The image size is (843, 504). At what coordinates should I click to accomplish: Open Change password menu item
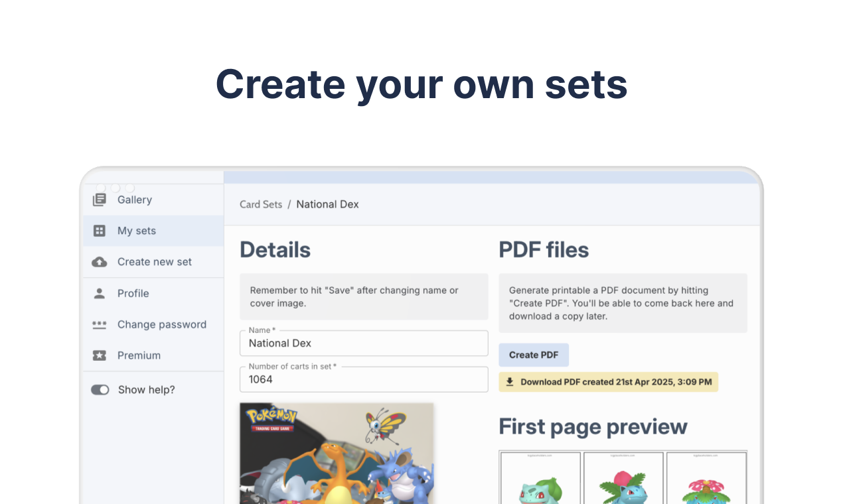[153, 324]
